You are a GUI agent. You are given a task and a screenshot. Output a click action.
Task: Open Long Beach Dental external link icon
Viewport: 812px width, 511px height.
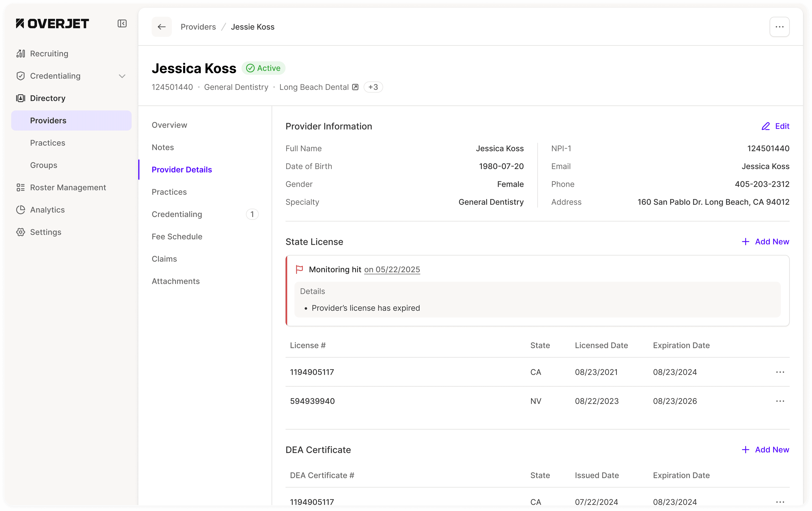tap(355, 87)
